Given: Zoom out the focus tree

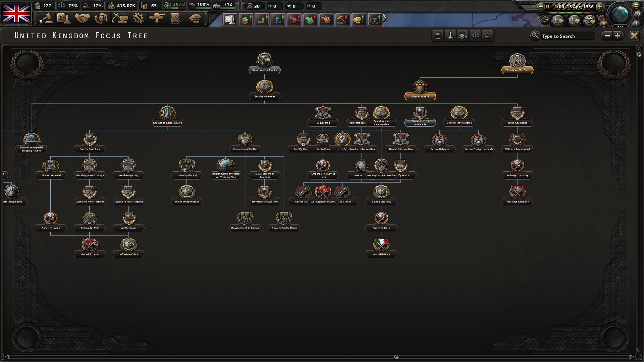Looking at the screenshot, I should 607,36.
